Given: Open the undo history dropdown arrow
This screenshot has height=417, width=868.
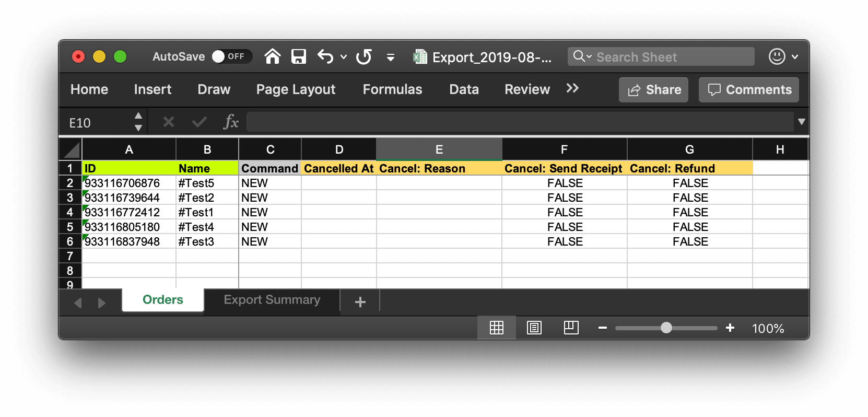Looking at the screenshot, I should (344, 56).
